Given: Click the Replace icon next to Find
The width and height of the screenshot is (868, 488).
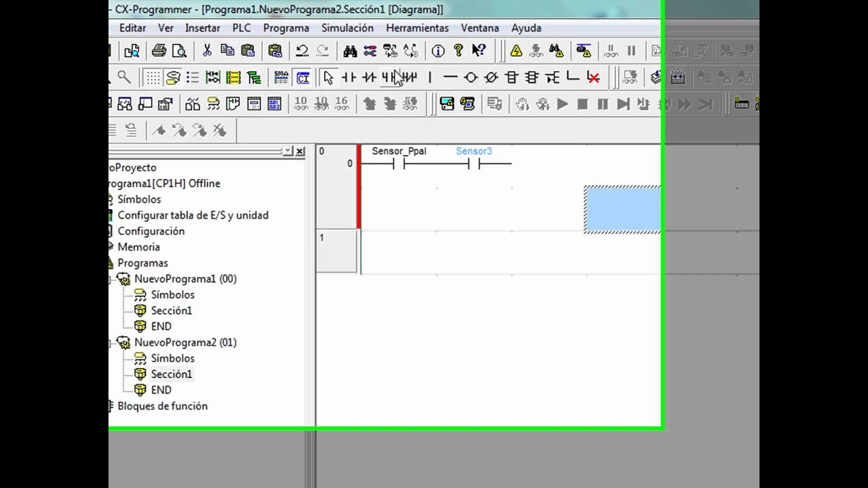Looking at the screenshot, I should click(x=370, y=51).
